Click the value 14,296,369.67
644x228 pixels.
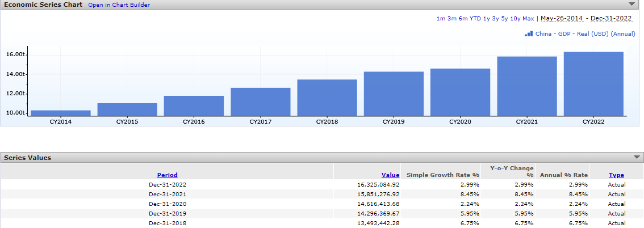point(378,213)
